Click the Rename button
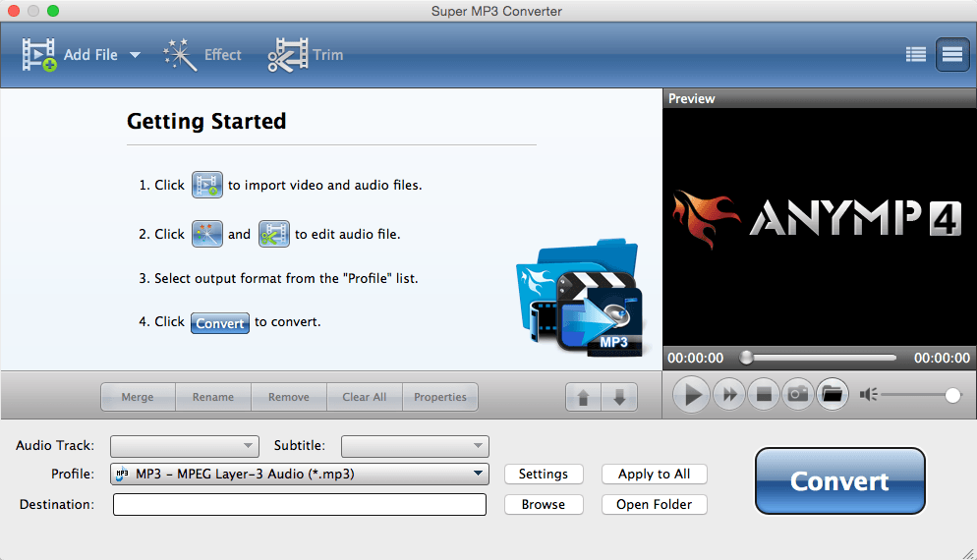 pos(213,397)
